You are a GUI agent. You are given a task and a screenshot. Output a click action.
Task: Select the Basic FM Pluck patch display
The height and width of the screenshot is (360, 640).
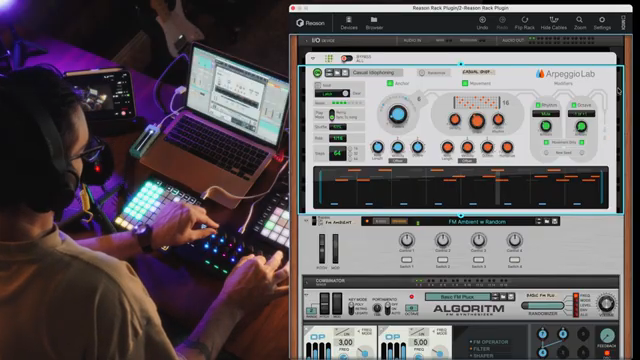click(x=458, y=297)
